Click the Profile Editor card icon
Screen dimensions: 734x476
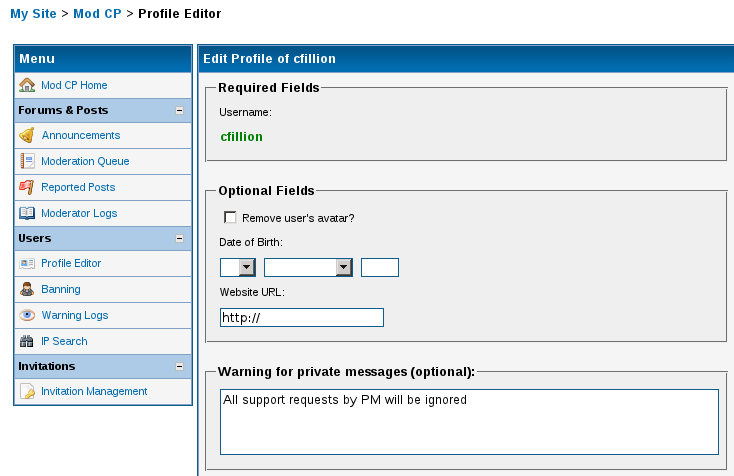[x=27, y=263]
